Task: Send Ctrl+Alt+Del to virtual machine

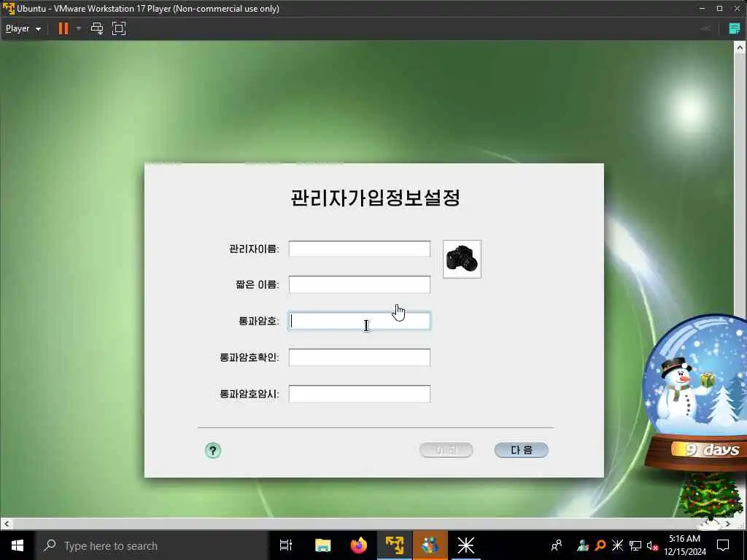Action: (97, 28)
